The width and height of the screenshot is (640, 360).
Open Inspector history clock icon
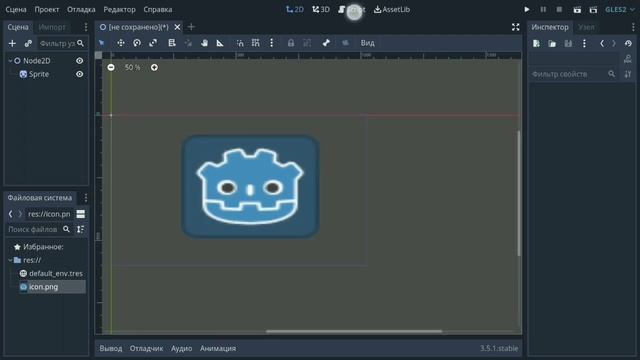tap(628, 44)
